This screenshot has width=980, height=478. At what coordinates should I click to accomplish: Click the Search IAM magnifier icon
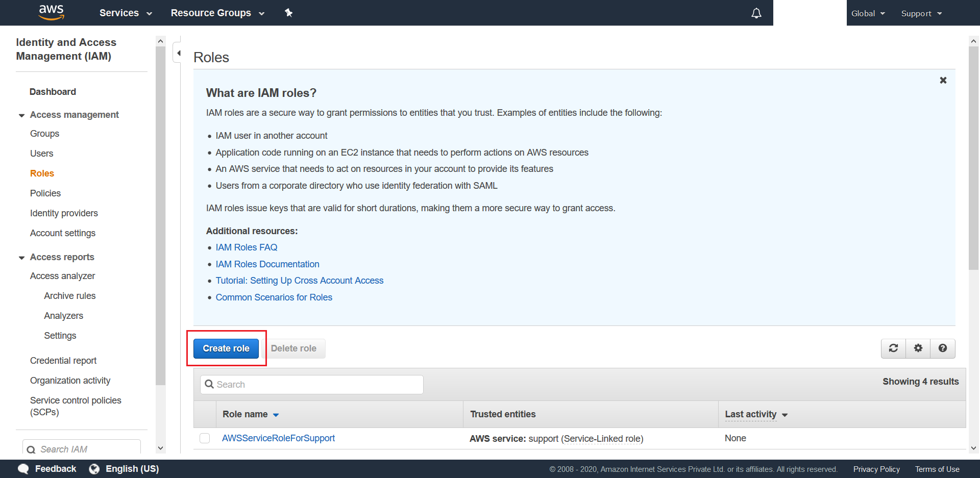[31, 449]
